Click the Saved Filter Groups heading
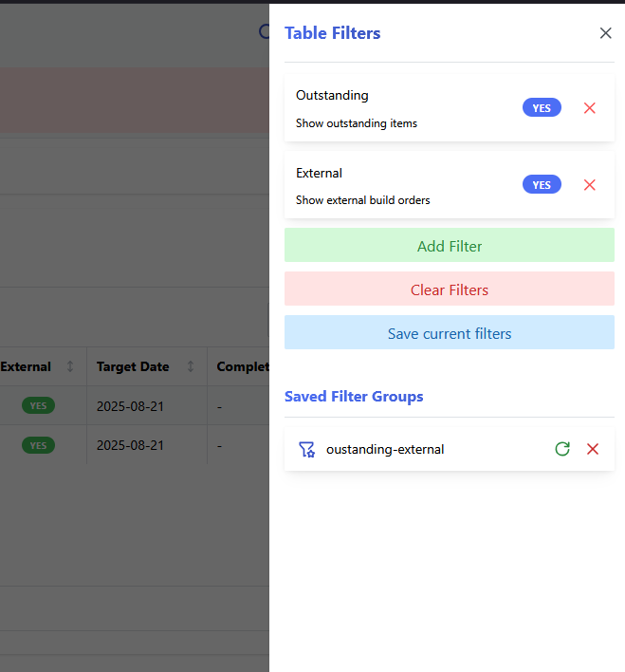Image resolution: width=625 pixels, height=672 pixels. [x=354, y=397]
